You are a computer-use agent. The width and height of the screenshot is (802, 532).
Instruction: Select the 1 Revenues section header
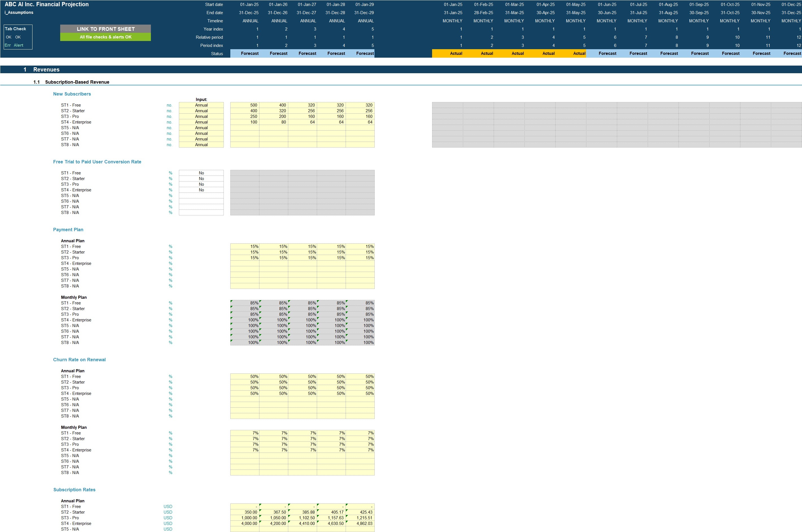(x=401, y=70)
